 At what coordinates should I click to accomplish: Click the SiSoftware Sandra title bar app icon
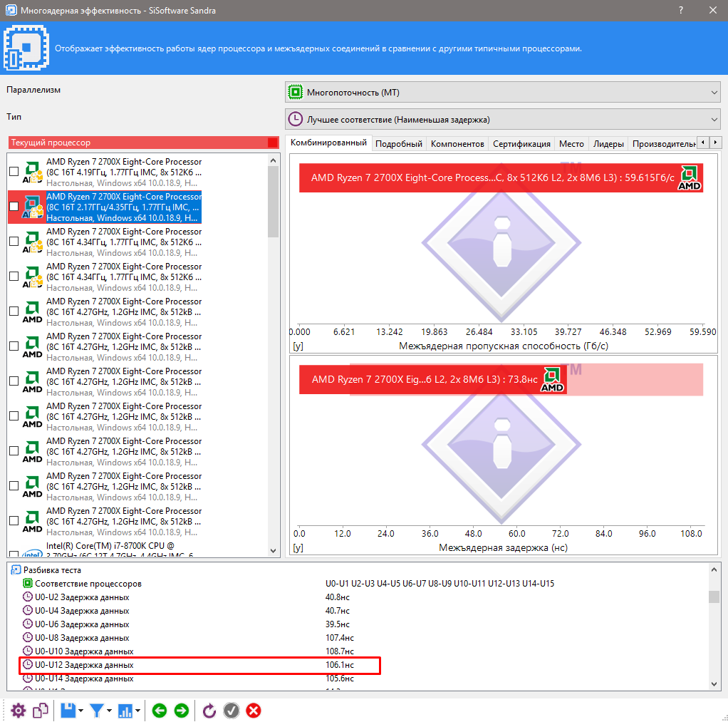[11, 10]
